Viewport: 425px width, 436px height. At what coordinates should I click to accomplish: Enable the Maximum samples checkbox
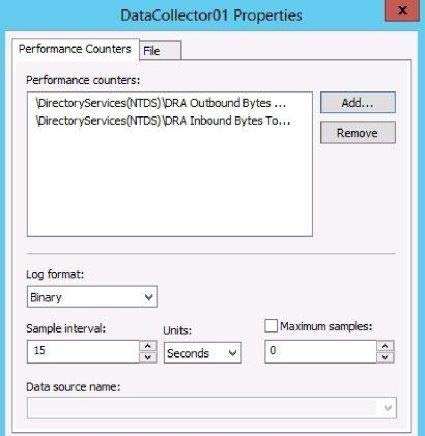coord(271,326)
